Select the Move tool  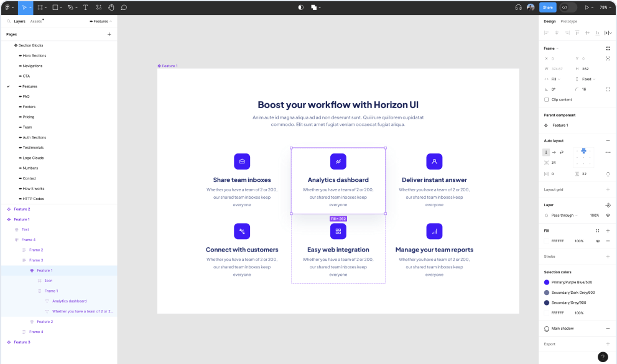pos(24,7)
